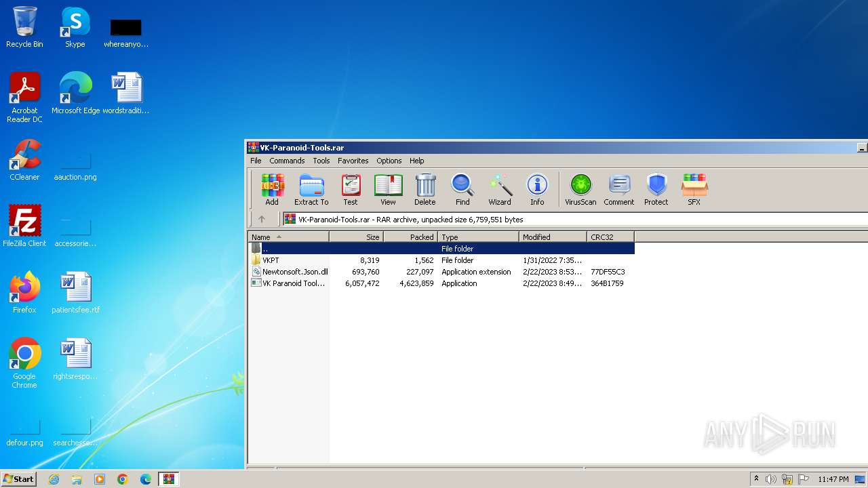Click the Add toolbar icon in WinRAR

(x=272, y=189)
